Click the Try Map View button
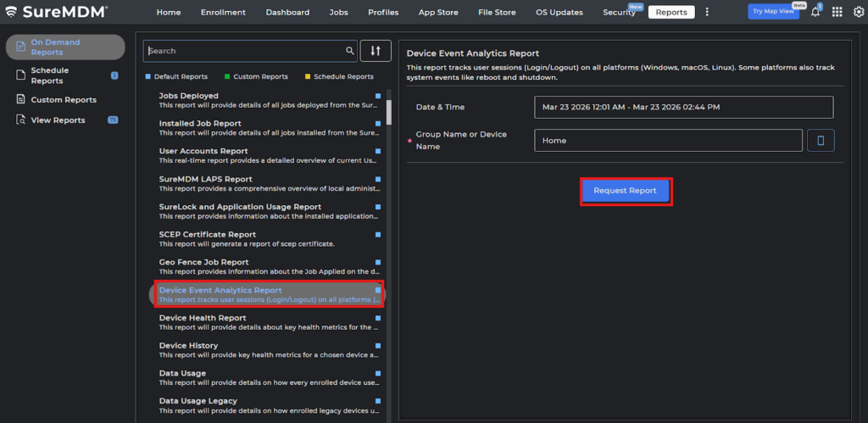 [773, 12]
